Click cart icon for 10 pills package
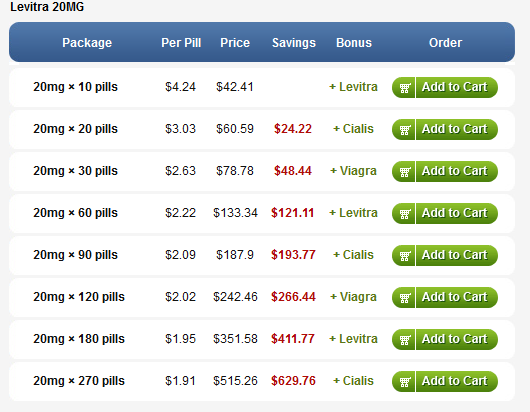The height and width of the screenshot is (412, 530). (405, 88)
